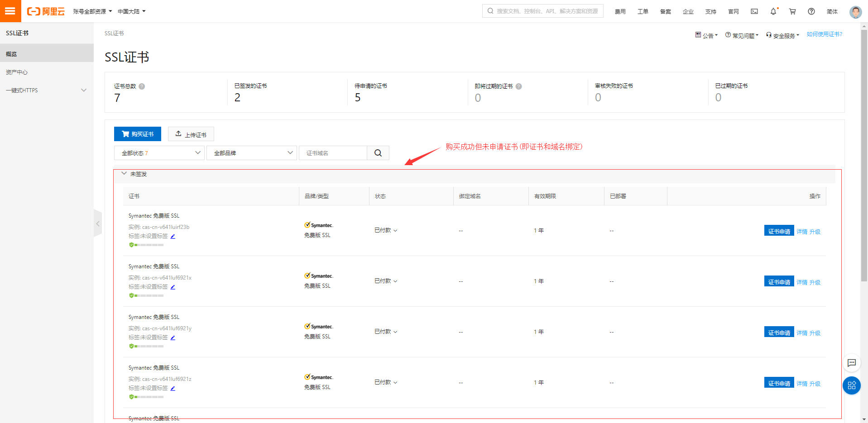Edit tag for instance cas-cn-v641luf6921x
The image size is (868, 423).
tap(173, 287)
